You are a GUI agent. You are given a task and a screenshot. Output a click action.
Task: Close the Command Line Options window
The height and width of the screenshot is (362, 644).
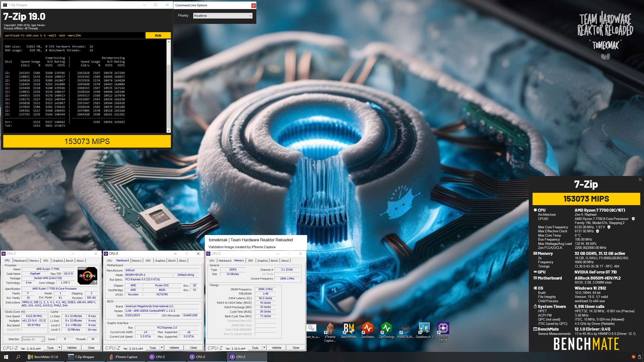tap(254, 5)
